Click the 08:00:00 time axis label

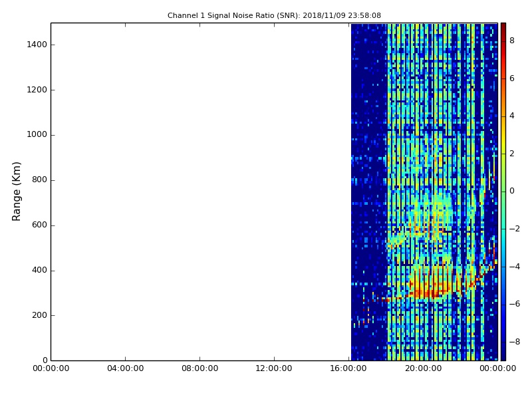(200, 368)
